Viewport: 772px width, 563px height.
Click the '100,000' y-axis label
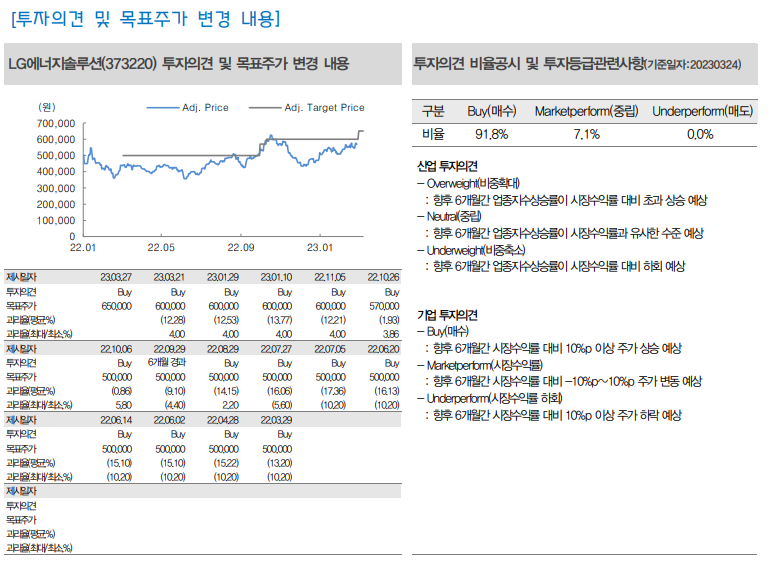point(56,220)
